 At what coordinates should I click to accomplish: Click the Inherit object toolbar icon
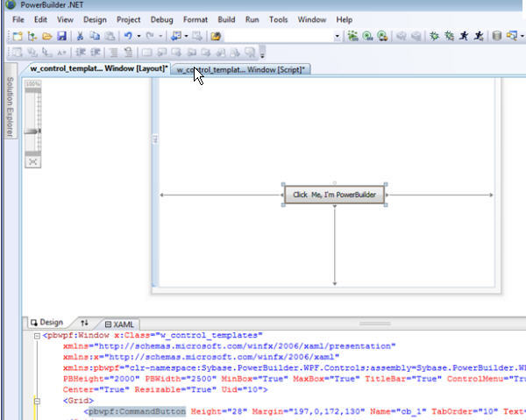[32, 36]
